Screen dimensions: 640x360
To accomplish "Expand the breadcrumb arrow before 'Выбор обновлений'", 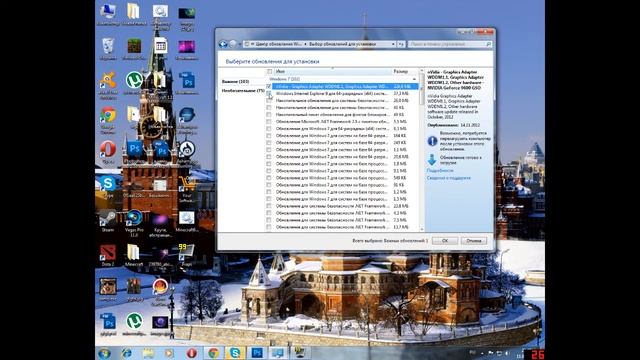I will click(306, 44).
